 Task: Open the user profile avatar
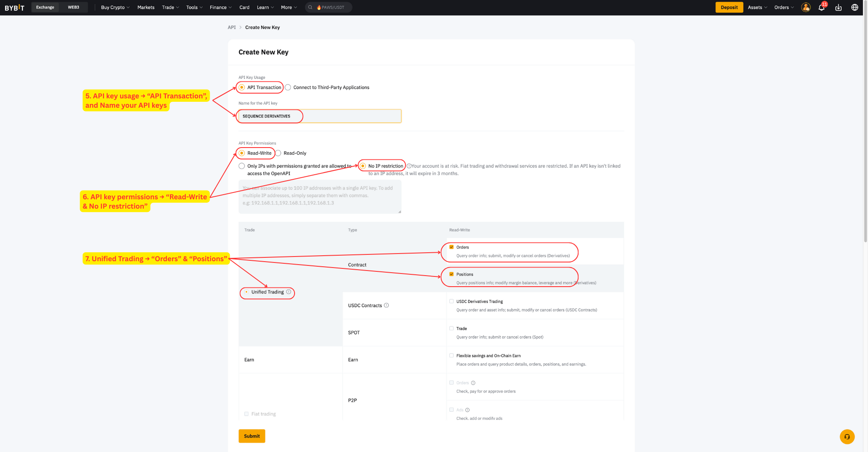click(806, 8)
